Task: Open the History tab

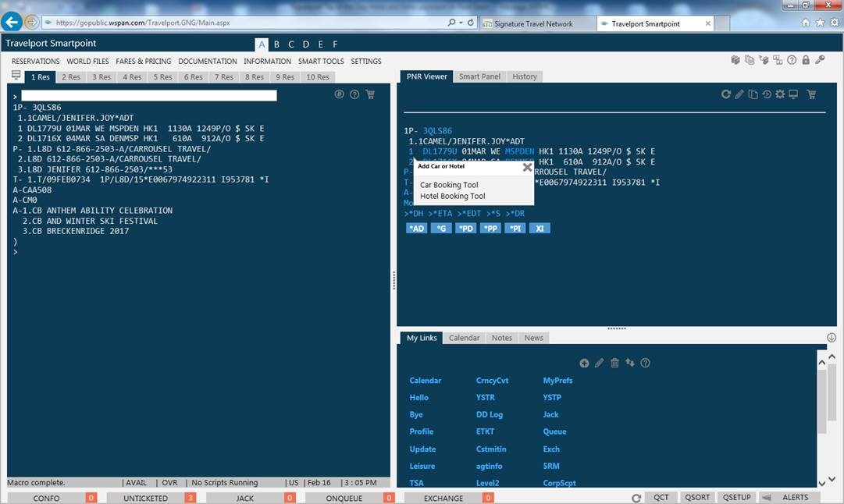Action: coord(524,76)
